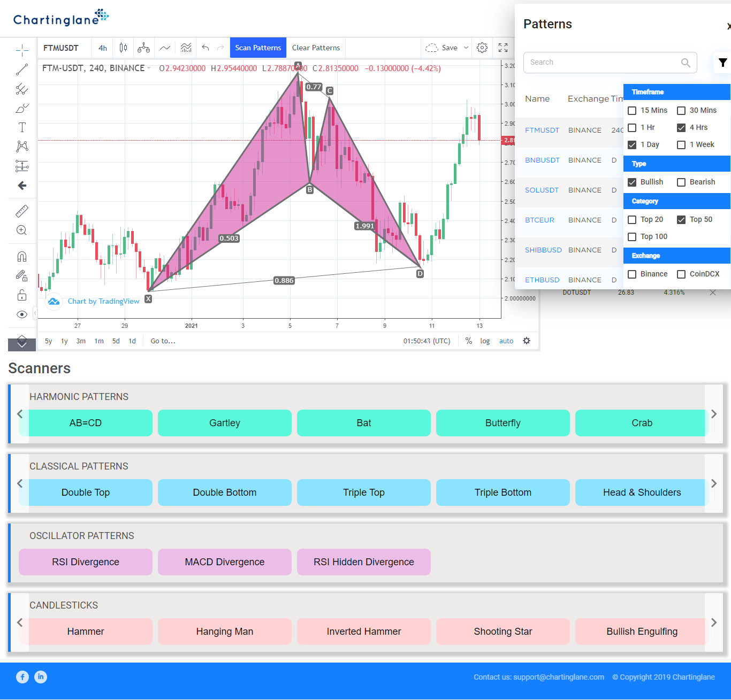Enable the 30 Mins timeframe filter

click(x=681, y=111)
